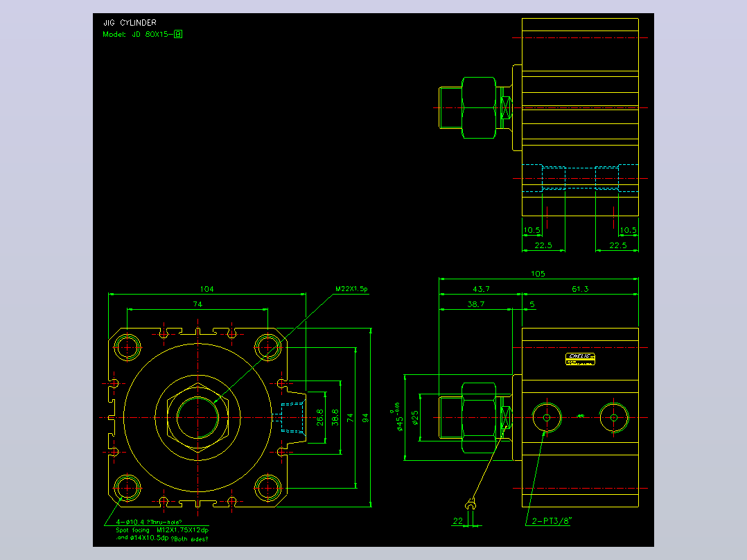Pick the '5' dimension next to 38.7
Viewport: 747px width, 560px height.
pyautogui.click(x=531, y=304)
